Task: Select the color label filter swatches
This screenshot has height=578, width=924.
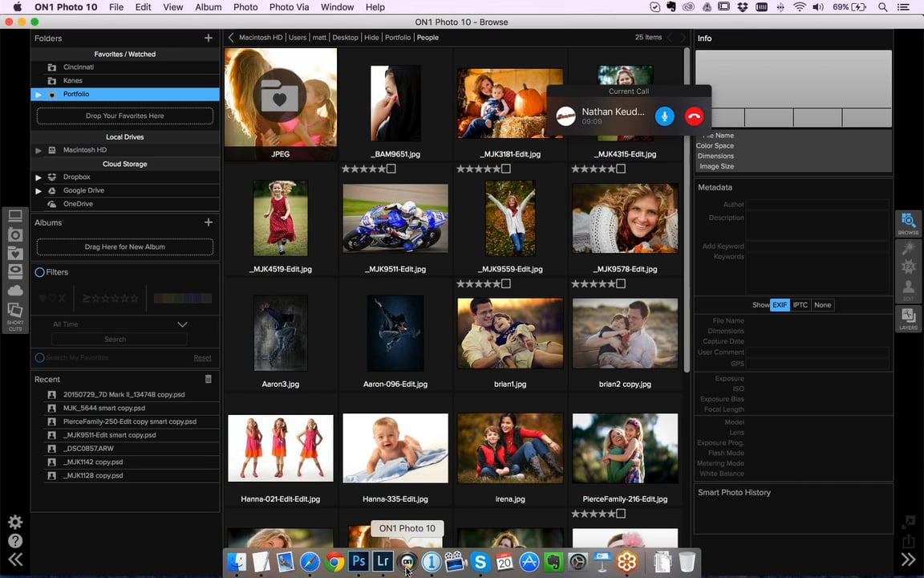Action: click(182, 299)
